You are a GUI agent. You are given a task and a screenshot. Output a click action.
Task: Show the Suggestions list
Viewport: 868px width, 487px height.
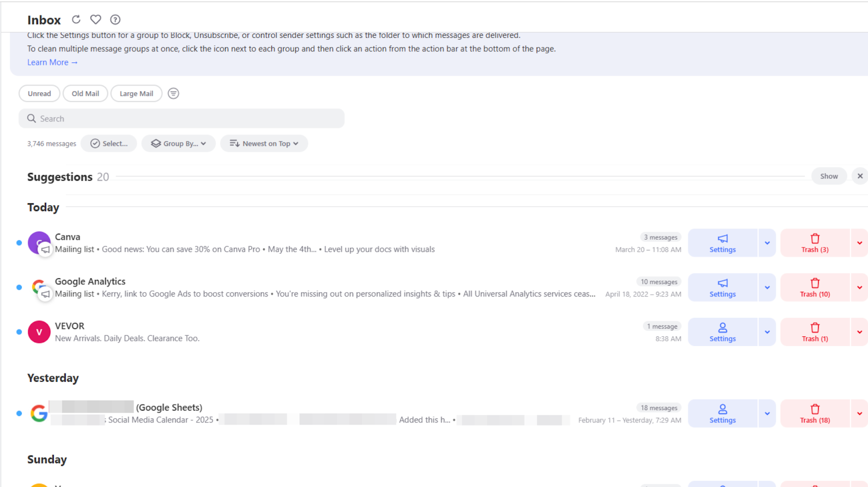click(x=829, y=176)
